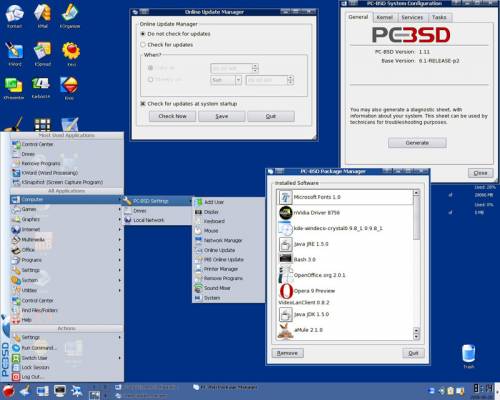Open the Karbon14 desktop icon
The height and width of the screenshot is (400, 500).
tap(41, 87)
